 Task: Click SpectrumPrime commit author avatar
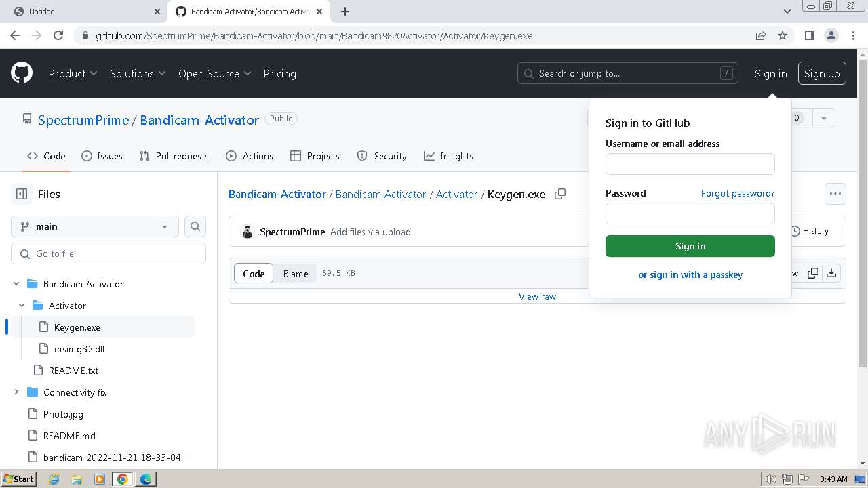(248, 232)
